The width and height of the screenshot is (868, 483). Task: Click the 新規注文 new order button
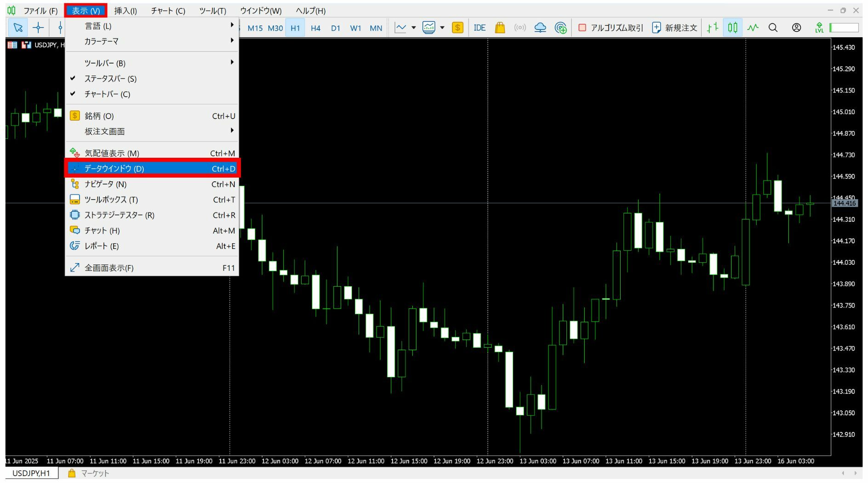click(675, 28)
